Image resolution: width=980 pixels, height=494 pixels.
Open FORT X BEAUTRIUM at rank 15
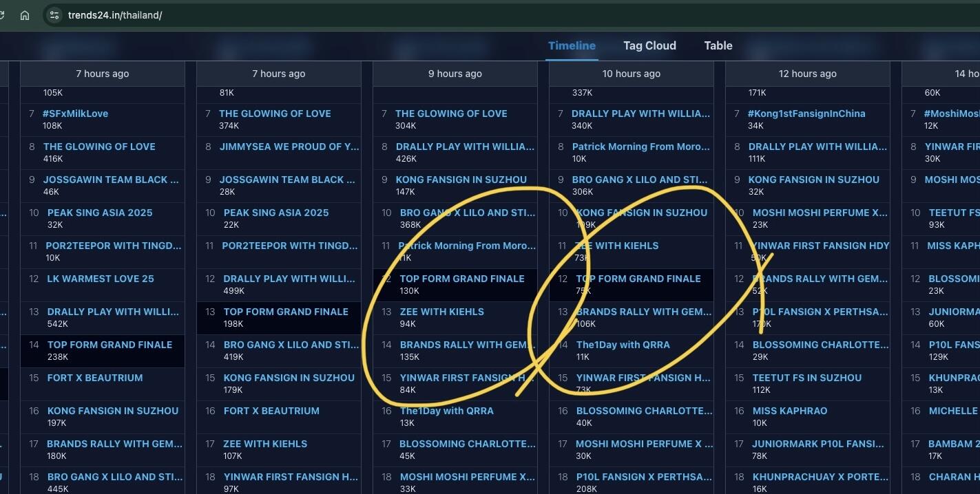95,378
